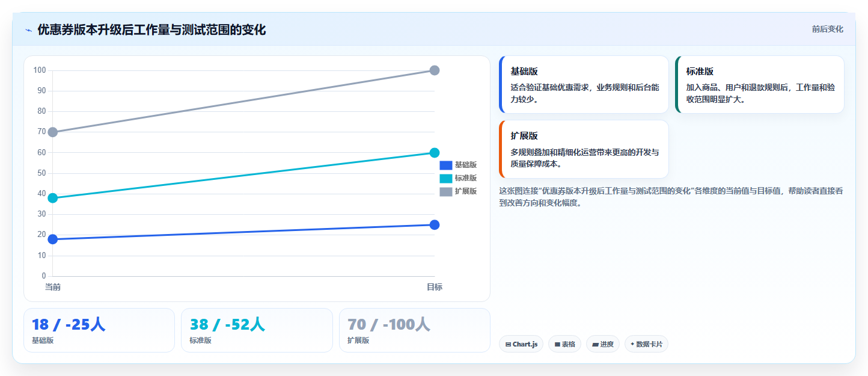Click the 标准版 data point at 当前 (38)
This screenshot has width=868, height=376.
[53, 198]
